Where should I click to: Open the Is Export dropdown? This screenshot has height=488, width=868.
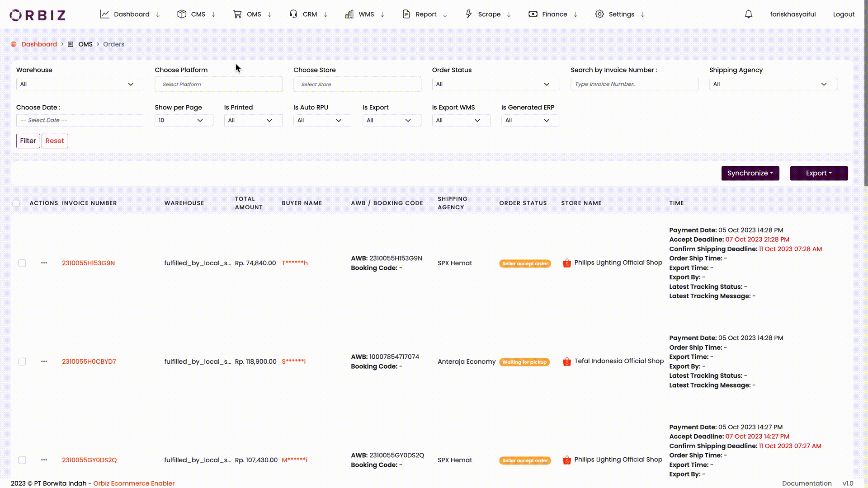click(392, 120)
